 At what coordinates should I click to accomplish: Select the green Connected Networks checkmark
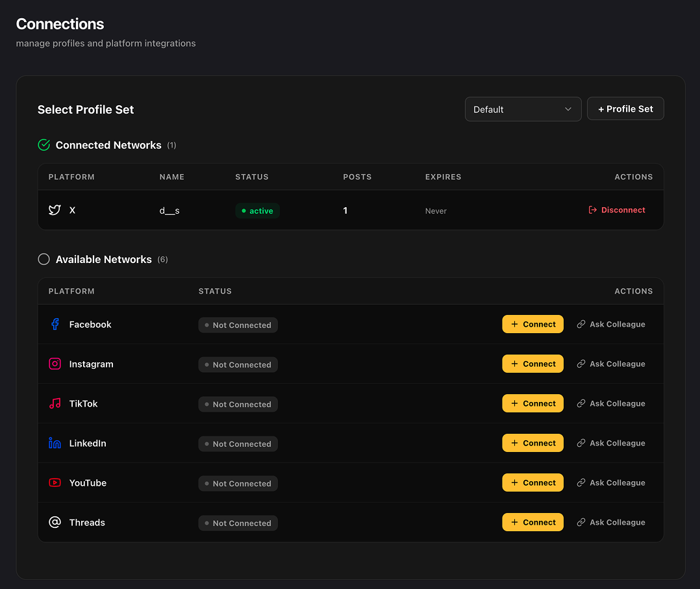point(44,145)
